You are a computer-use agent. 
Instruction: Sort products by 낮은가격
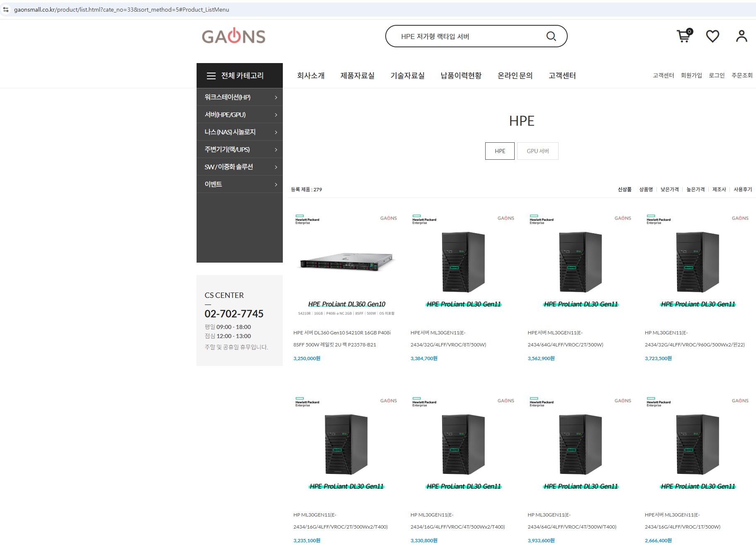coord(669,189)
